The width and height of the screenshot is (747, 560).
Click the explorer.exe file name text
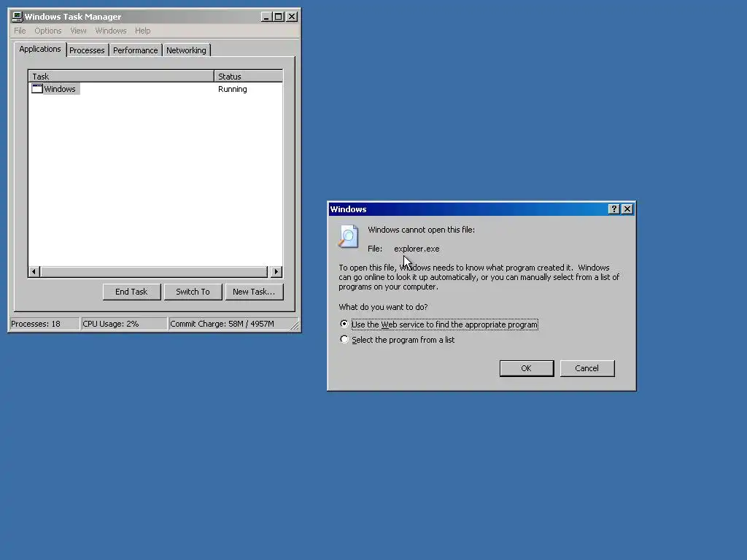417,249
